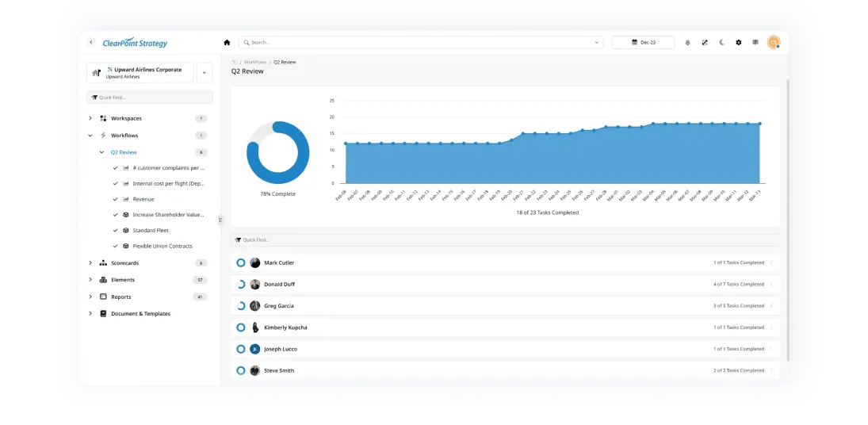Expand the Workspaces section
868x425 pixels.
point(90,118)
